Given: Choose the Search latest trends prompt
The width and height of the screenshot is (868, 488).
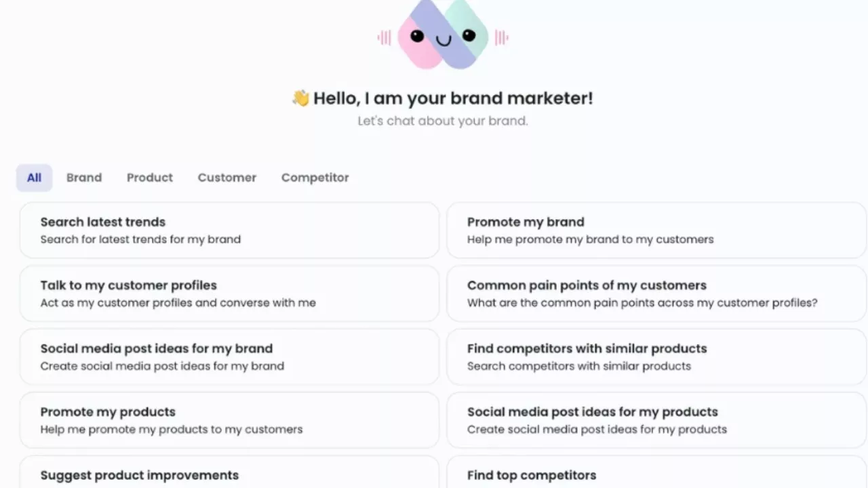Looking at the screenshot, I should pyautogui.click(x=229, y=230).
